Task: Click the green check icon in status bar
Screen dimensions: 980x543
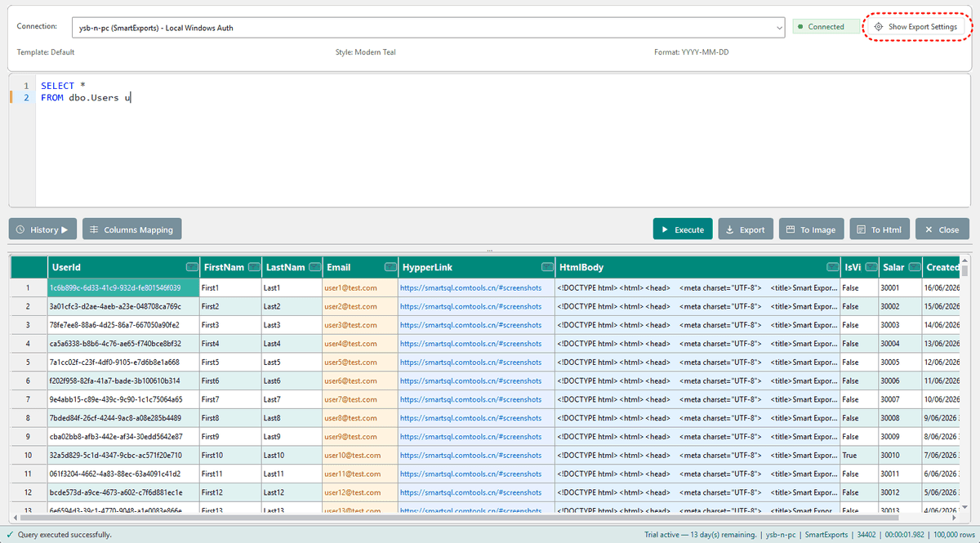Action: (x=10, y=535)
